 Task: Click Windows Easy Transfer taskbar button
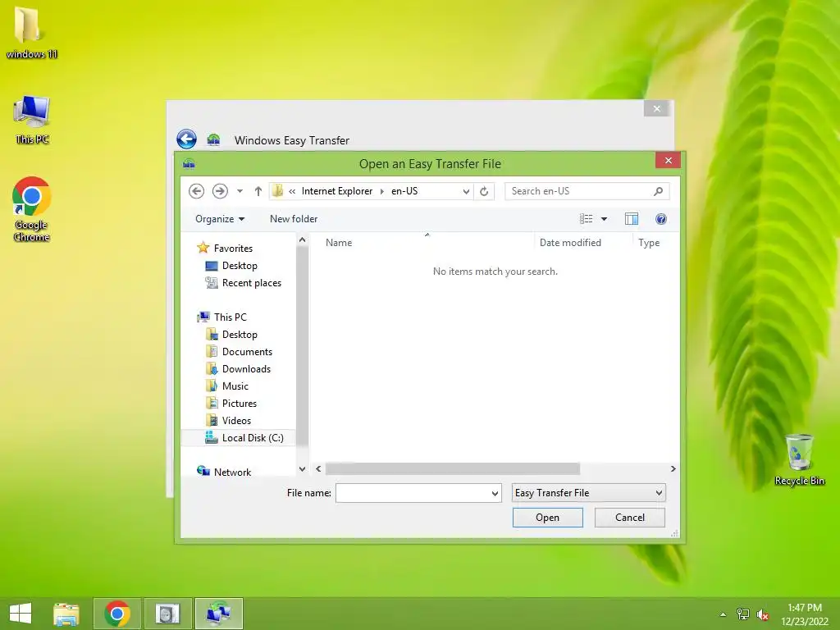click(x=218, y=614)
